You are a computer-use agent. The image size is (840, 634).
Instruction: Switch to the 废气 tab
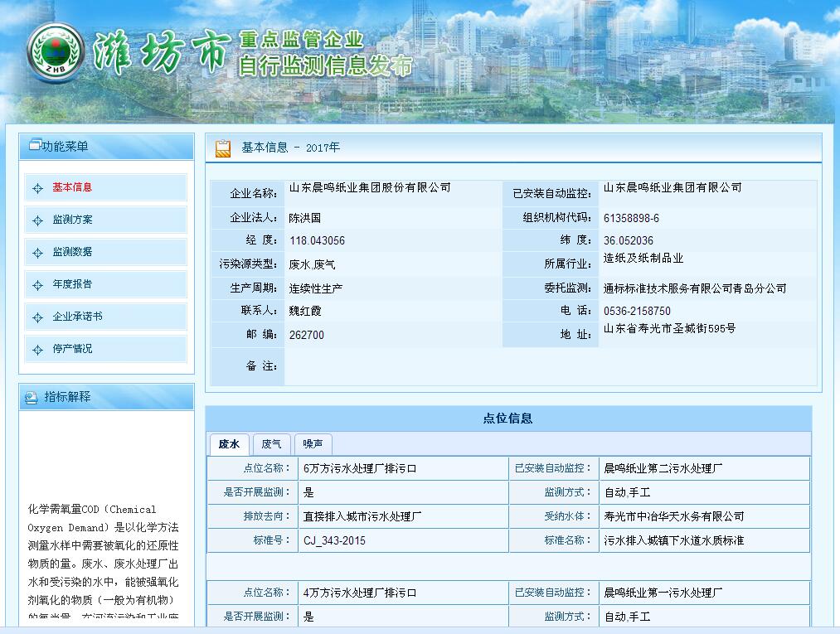click(x=272, y=444)
